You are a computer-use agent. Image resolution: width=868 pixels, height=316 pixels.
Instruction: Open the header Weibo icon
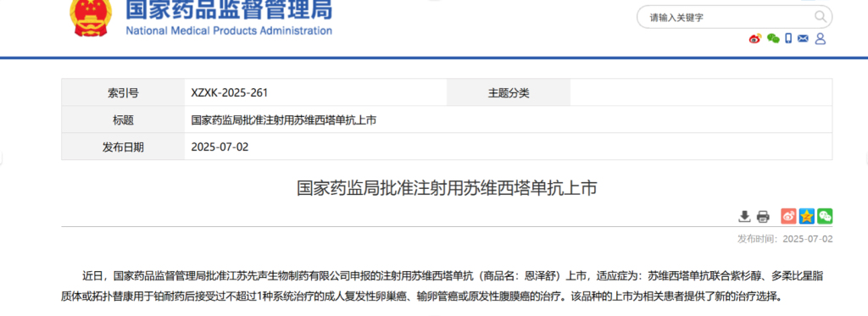[x=755, y=39]
